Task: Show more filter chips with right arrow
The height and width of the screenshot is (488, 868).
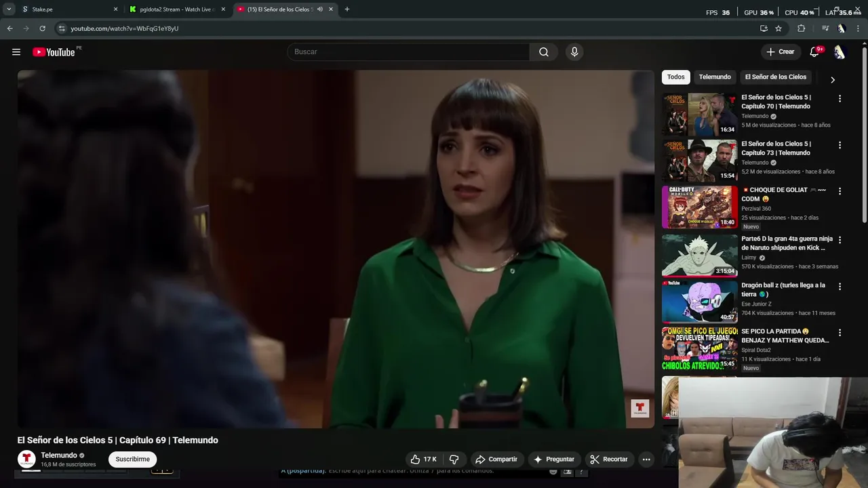Action: pyautogui.click(x=833, y=79)
